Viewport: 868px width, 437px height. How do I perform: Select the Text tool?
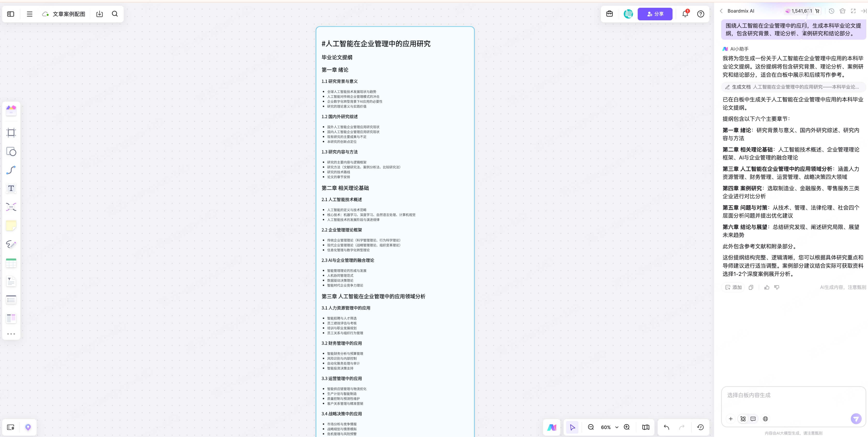pyautogui.click(x=11, y=188)
